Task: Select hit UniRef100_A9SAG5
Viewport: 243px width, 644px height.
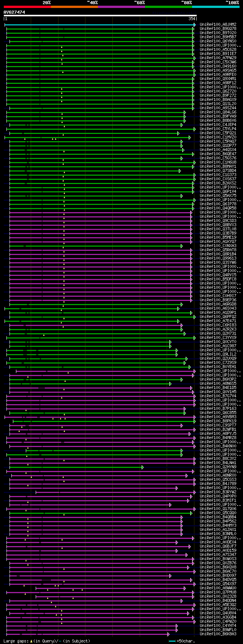Action: [x=218, y=71]
